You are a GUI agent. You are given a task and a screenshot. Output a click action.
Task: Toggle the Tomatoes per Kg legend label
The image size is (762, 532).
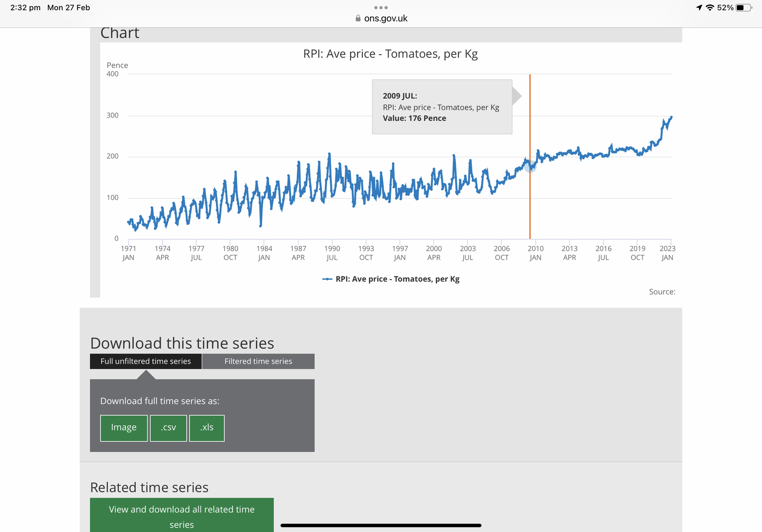pyautogui.click(x=397, y=279)
